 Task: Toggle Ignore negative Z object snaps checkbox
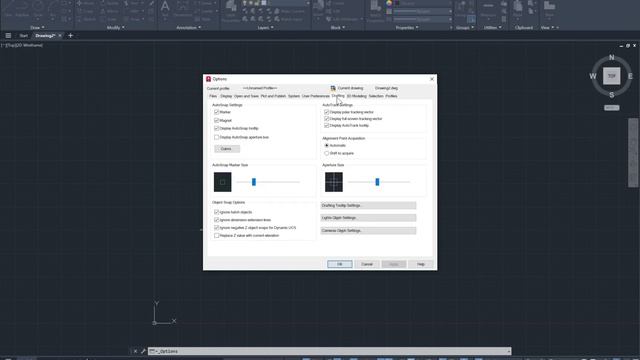[217, 228]
